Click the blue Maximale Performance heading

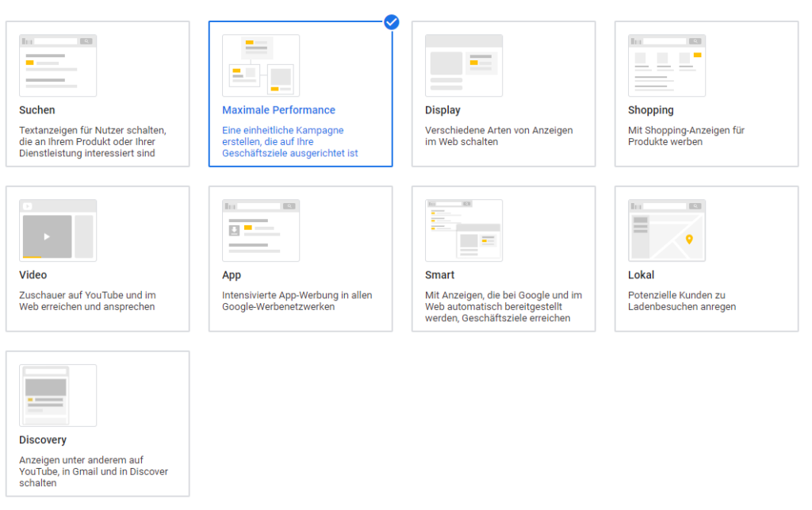coord(278,110)
